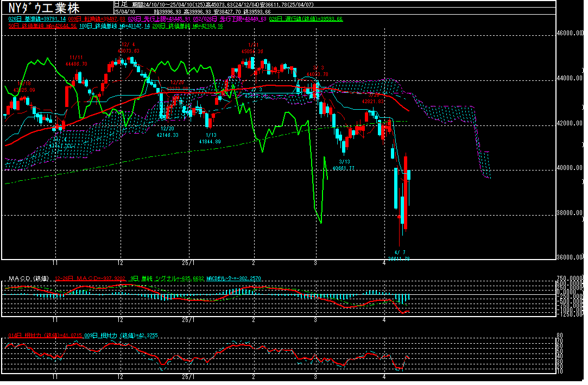
Task: Click the chart title NYダウ工業株
Action: [44, 8]
